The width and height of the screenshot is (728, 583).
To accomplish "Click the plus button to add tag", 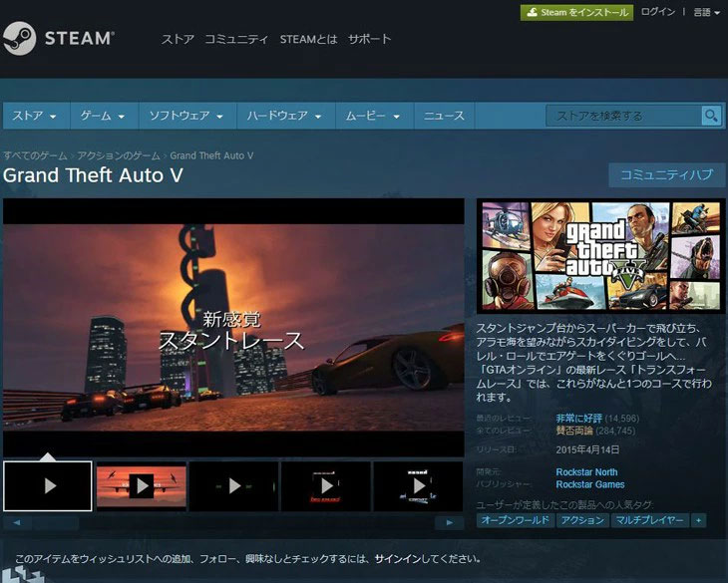I will pos(698,520).
